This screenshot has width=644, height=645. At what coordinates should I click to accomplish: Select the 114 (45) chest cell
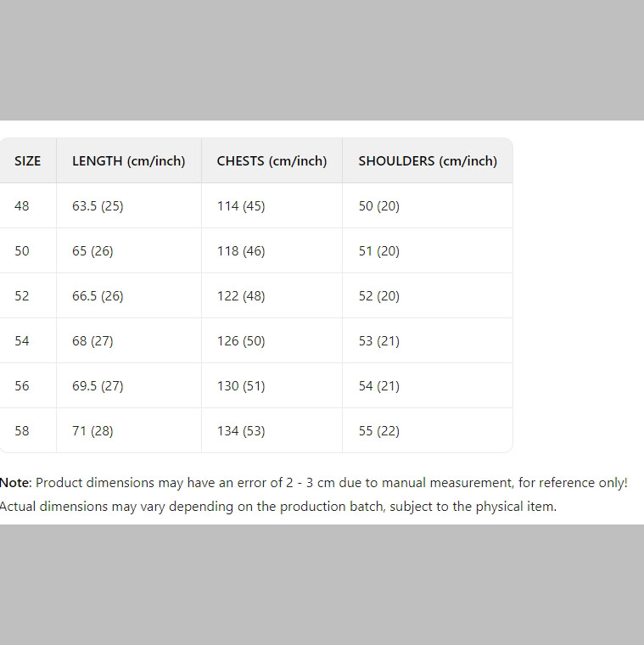241,206
